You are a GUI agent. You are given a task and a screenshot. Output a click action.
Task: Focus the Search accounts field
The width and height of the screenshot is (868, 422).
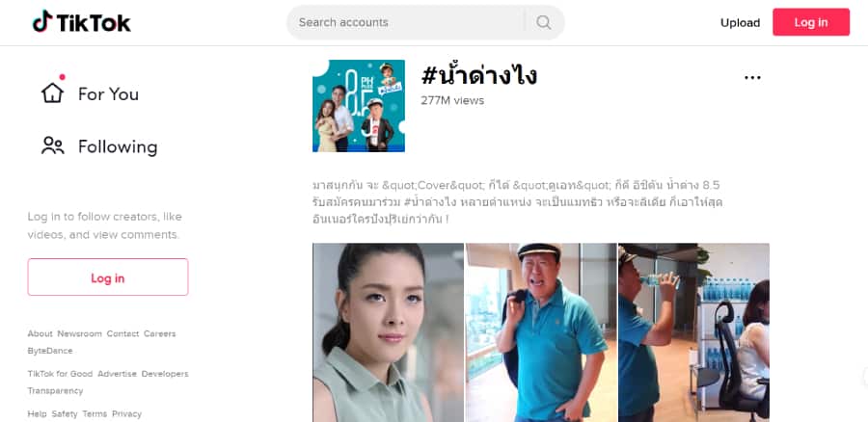click(x=405, y=22)
